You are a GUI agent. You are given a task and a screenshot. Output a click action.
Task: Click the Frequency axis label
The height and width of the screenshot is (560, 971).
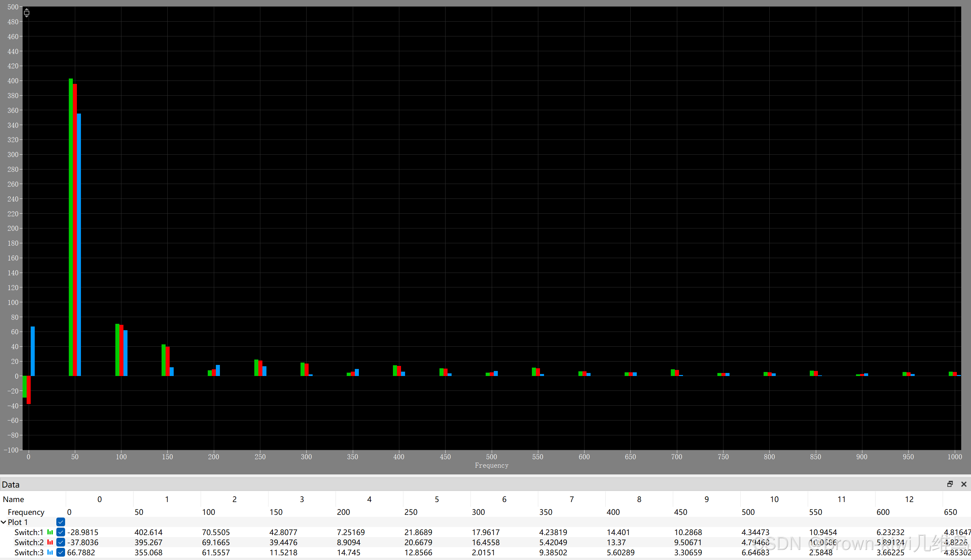click(491, 465)
